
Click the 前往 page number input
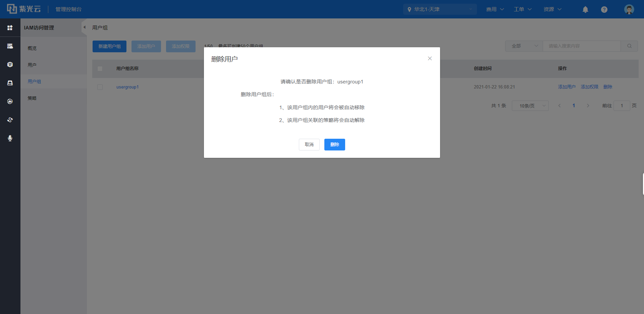tap(622, 106)
